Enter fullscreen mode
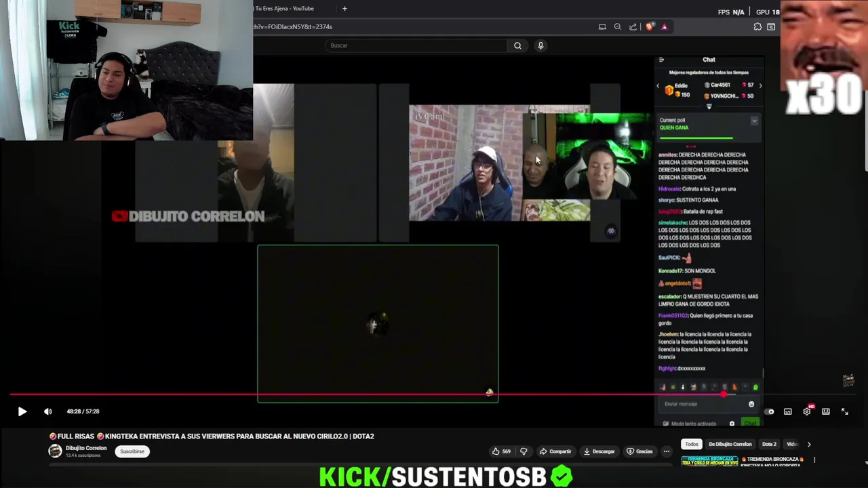The image size is (868, 488). coord(845,411)
